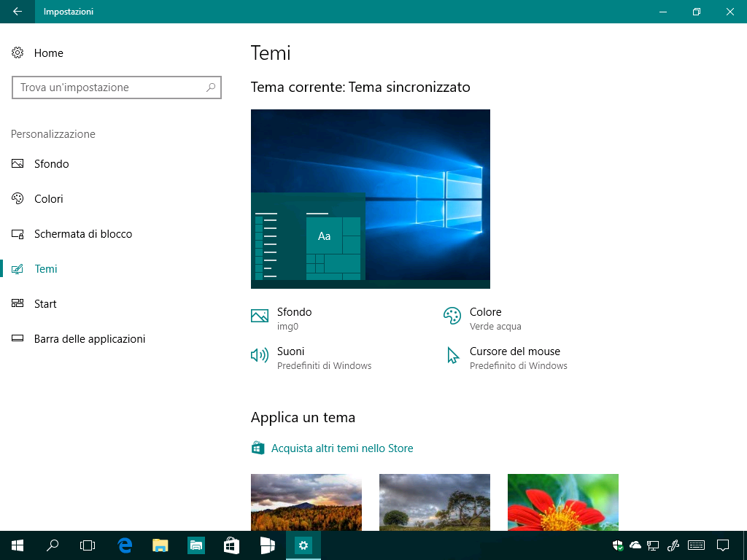Open the Action Center notification icon
The width and height of the screenshot is (747, 560).
click(721, 545)
